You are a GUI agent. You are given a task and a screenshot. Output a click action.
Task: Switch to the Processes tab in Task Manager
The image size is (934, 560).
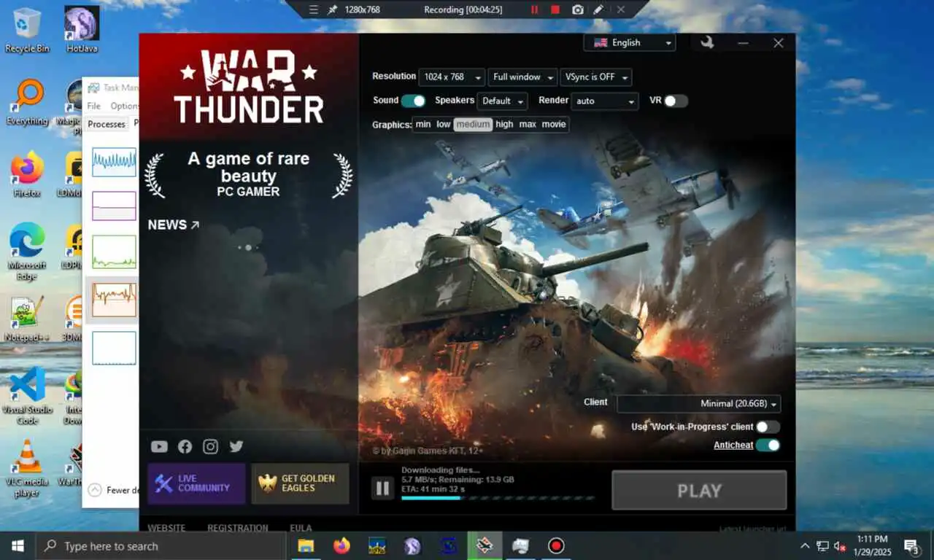pos(107,124)
